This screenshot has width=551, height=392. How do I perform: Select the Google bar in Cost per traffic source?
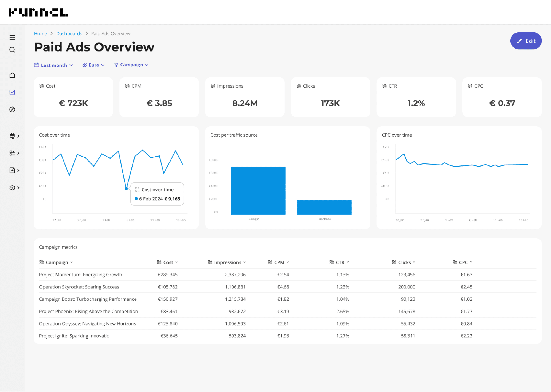(258, 190)
